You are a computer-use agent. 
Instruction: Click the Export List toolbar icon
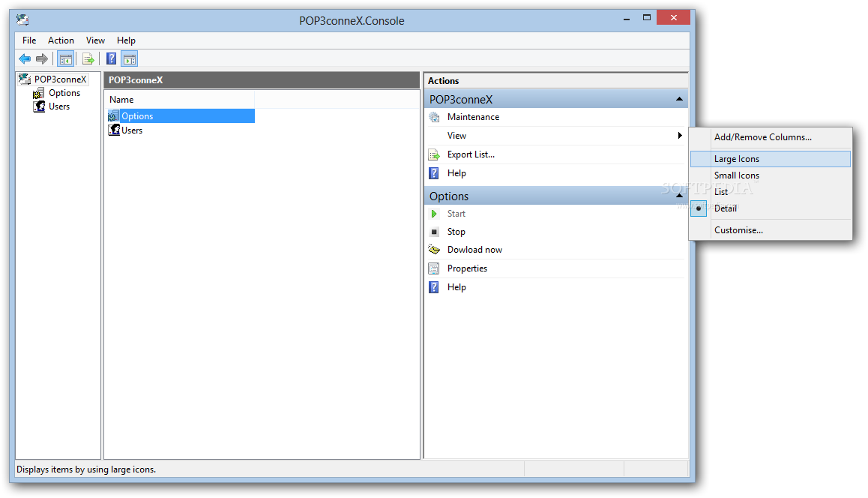[x=88, y=58]
